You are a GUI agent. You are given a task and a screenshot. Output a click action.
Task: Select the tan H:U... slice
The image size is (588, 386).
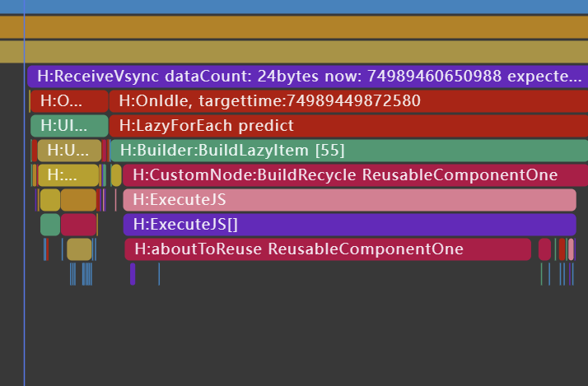[x=69, y=151]
